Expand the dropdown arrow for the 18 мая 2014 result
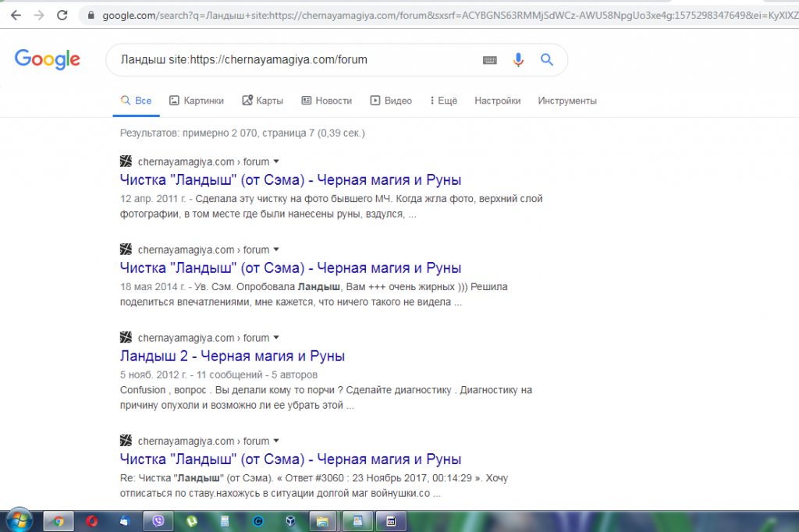 pos(276,250)
